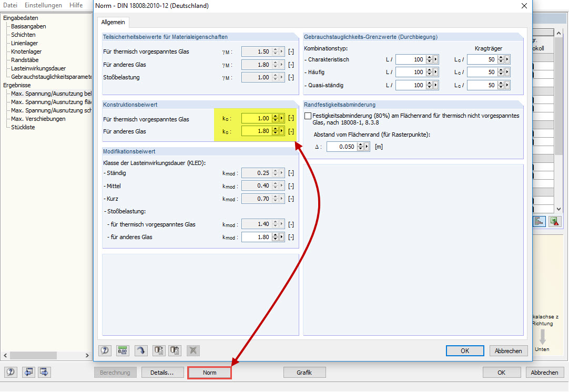Screen dimensions: 569x392
Task: Click the blue curved arrow reset icon
Action: (x=141, y=350)
